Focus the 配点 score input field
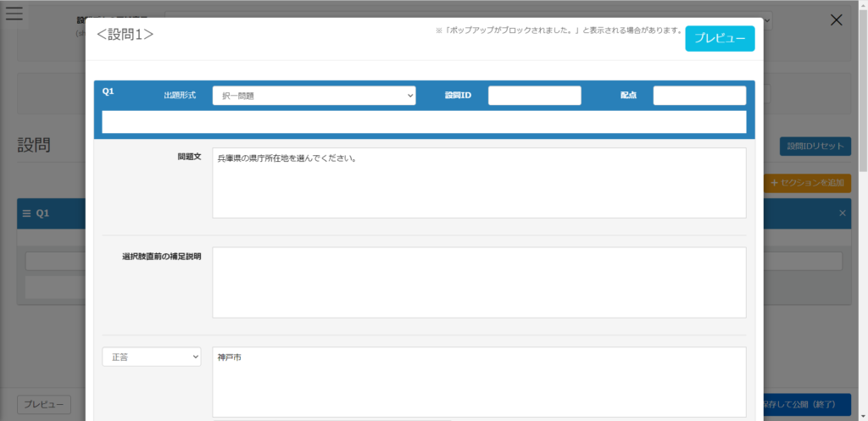This screenshot has height=421, width=868. pyautogui.click(x=698, y=96)
